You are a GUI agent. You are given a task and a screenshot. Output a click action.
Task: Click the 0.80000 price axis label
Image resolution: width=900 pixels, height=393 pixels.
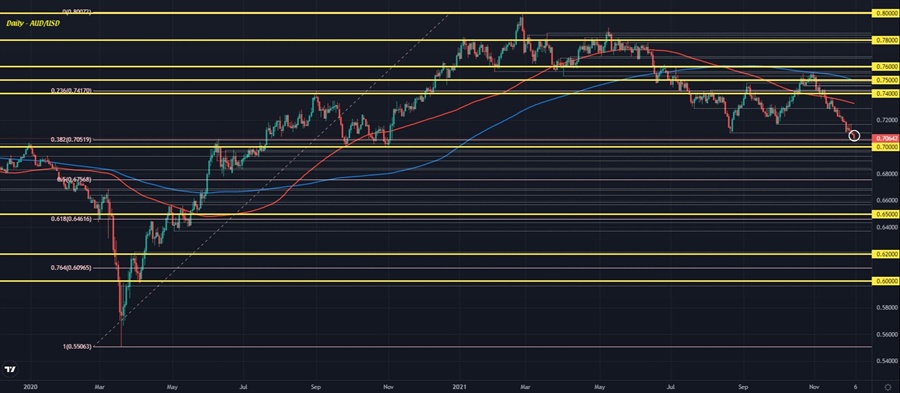click(885, 13)
